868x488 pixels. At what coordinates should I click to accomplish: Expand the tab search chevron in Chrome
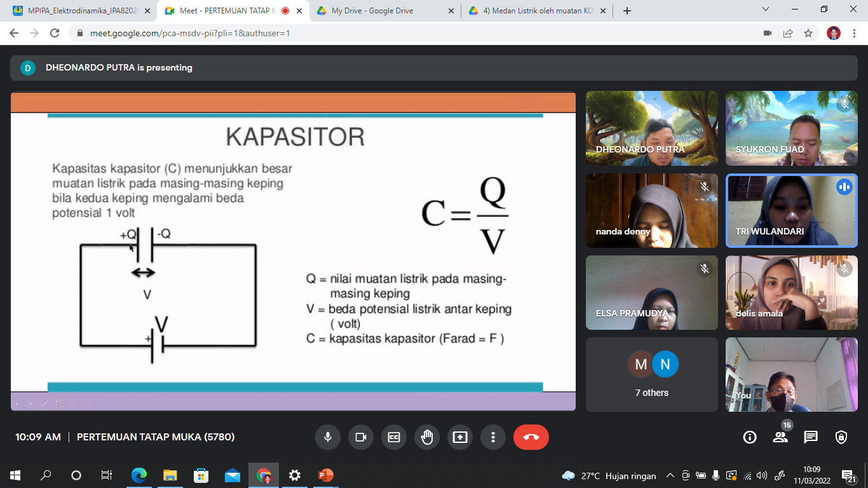coord(766,10)
